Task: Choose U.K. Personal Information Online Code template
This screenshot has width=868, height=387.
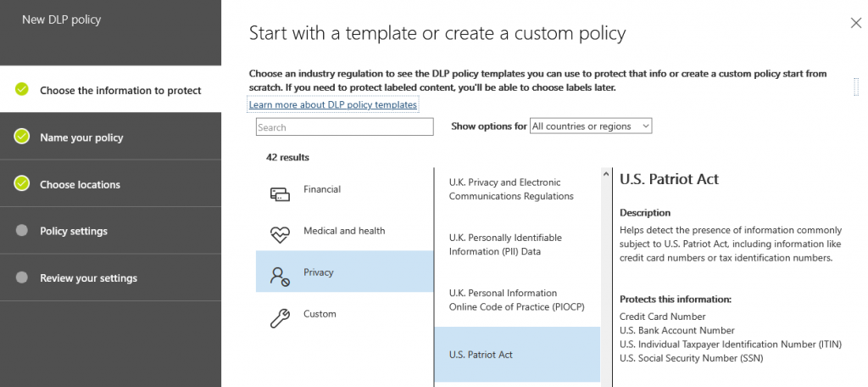Action: click(517, 300)
